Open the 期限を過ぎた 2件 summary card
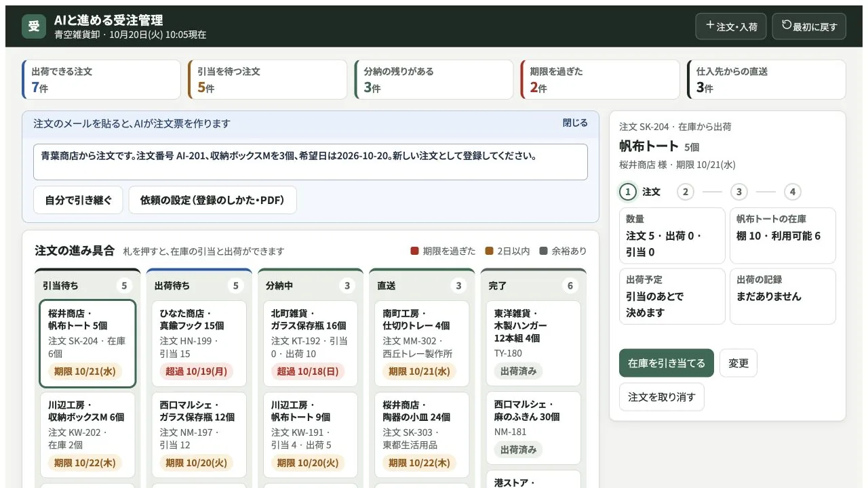This screenshot has height=488, width=868. [x=600, y=80]
